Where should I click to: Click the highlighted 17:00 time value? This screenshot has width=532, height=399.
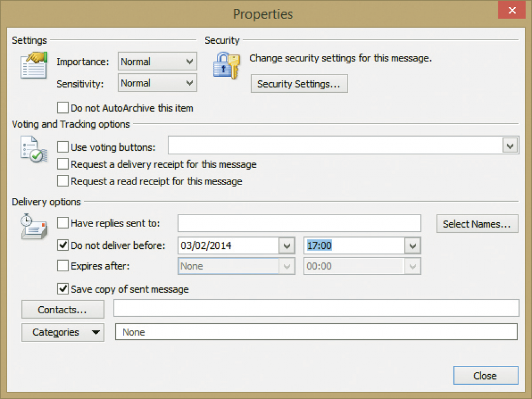coord(319,245)
